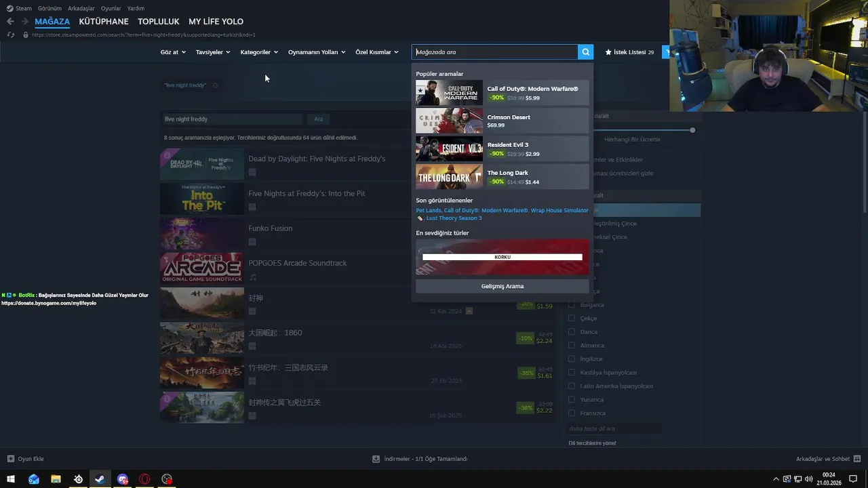Go forward with the right arrow
Screen dimensions: 868x488
tap(24, 21)
